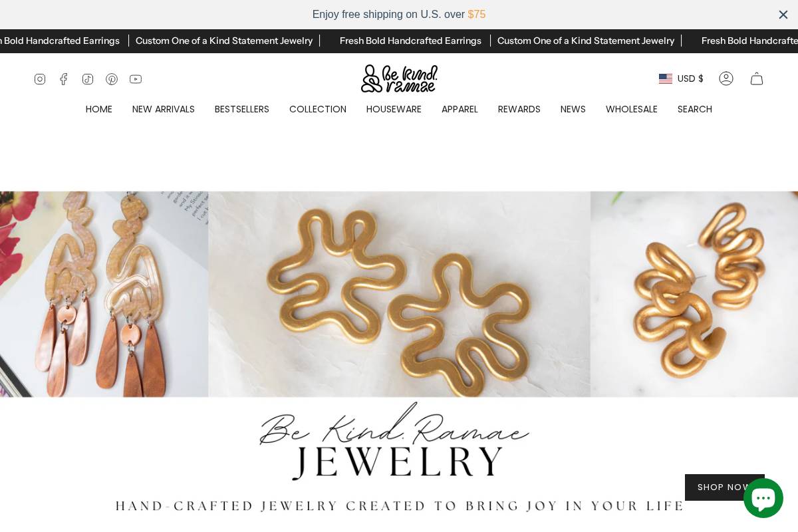Click the Shop Now button
The image size is (798, 532).
pos(725,487)
